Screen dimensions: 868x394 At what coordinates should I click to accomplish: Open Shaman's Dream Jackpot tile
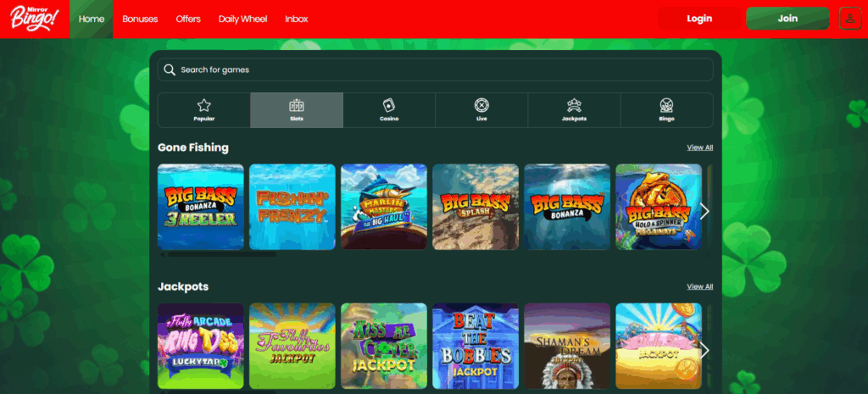[567, 347]
